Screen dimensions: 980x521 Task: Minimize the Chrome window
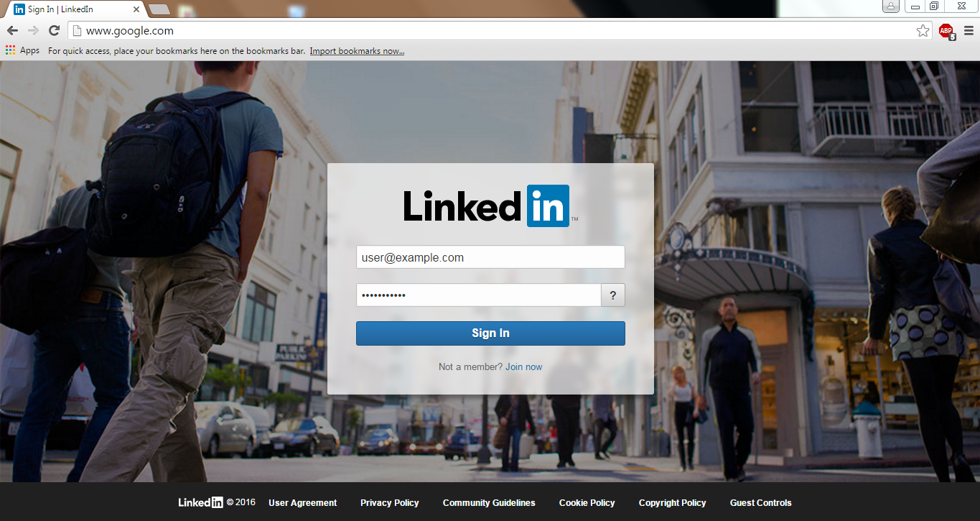914,6
